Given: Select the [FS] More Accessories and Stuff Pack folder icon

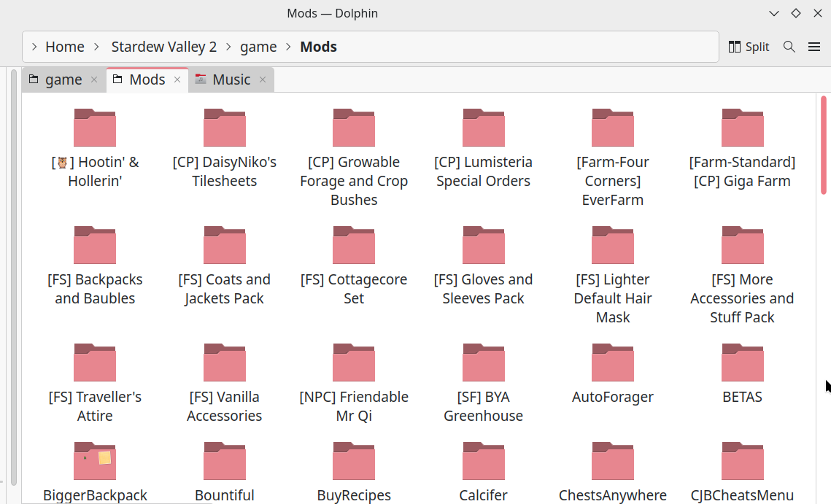Looking at the screenshot, I should [x=743, y=245].
